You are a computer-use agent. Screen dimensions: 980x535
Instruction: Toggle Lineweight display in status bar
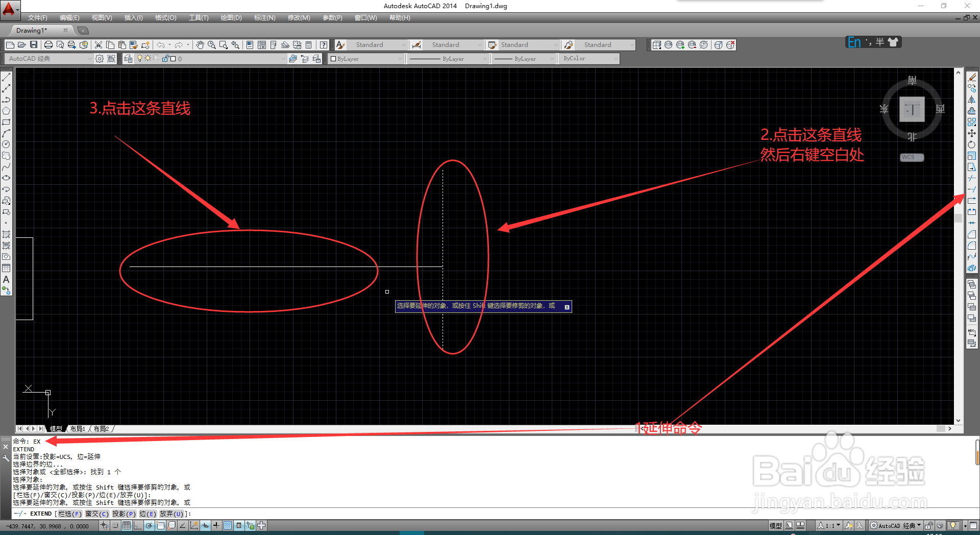point(216,525)
